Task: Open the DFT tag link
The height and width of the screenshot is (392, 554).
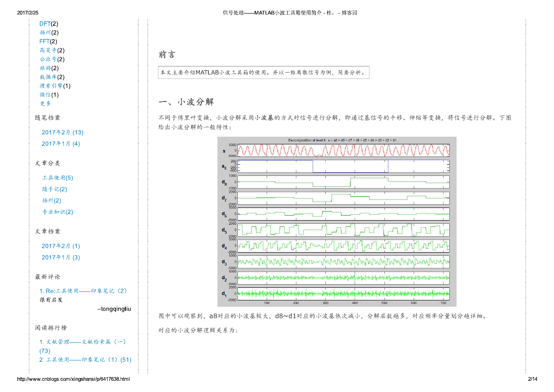Action: (x=45, y=23)
